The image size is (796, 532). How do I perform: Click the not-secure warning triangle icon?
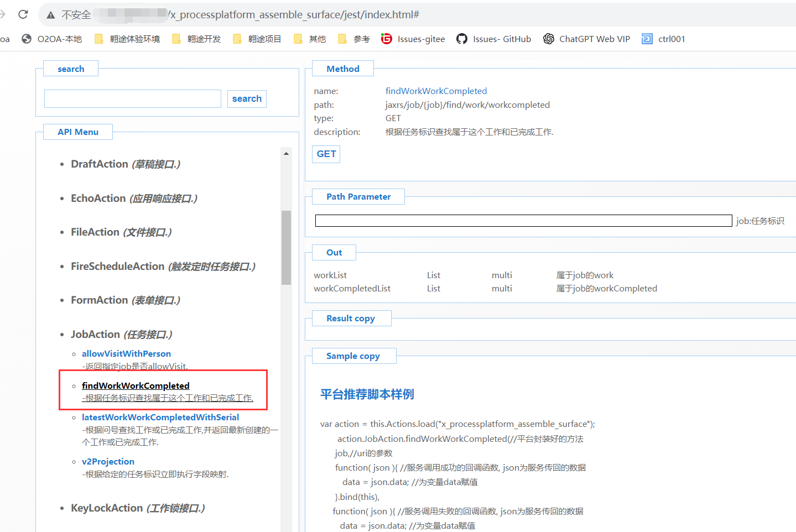(51, 15)
